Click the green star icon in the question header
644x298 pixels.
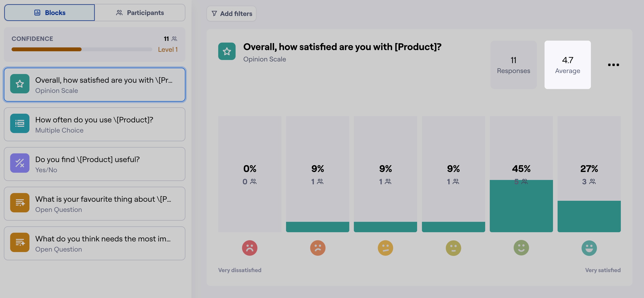[x=227, y=51]
